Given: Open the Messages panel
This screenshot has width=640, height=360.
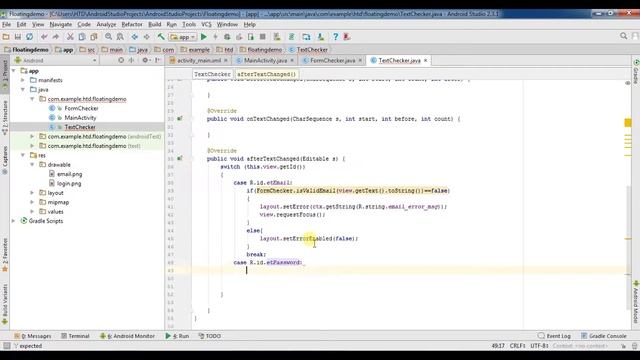Looking at the screenshot, I should click(33, 336).
